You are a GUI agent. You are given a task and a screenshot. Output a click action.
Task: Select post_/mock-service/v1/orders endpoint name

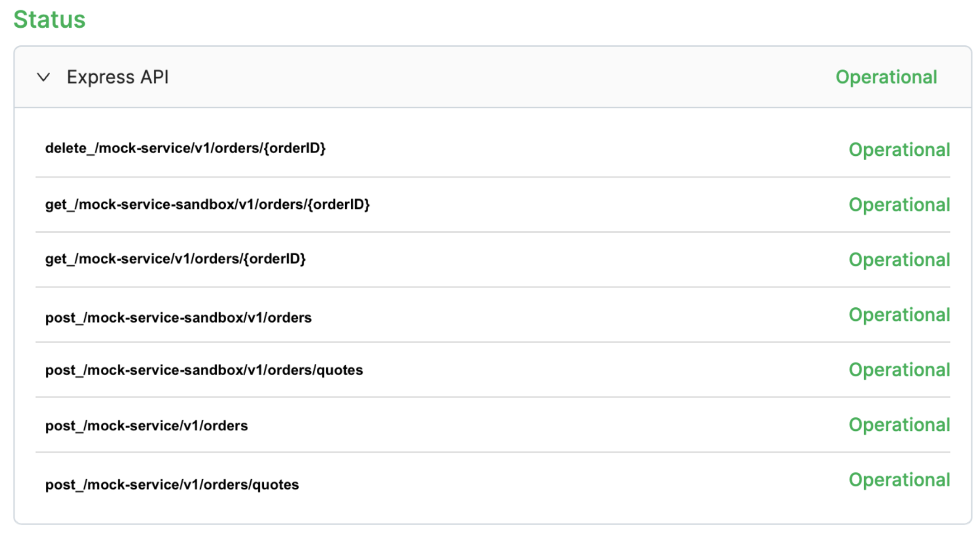146,426
